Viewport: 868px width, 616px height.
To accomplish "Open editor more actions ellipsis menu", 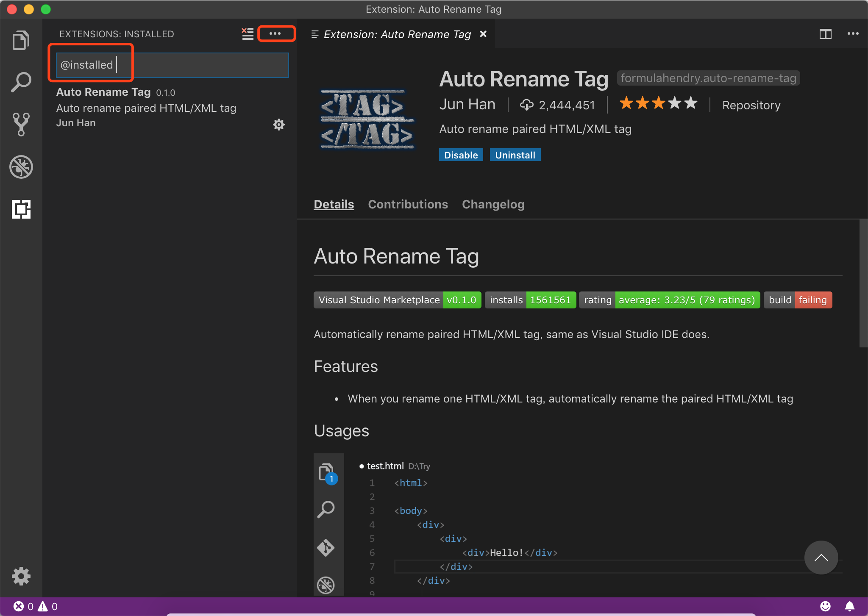I will point(853,34).
